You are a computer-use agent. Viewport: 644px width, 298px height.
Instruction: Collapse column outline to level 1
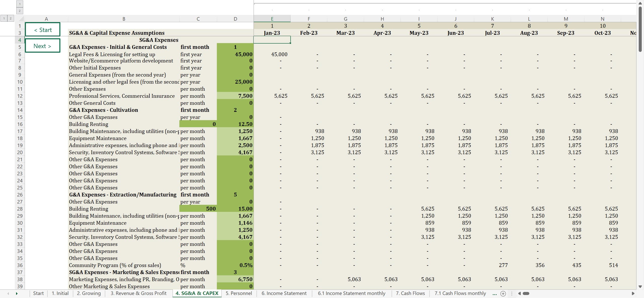coord(20,4)
